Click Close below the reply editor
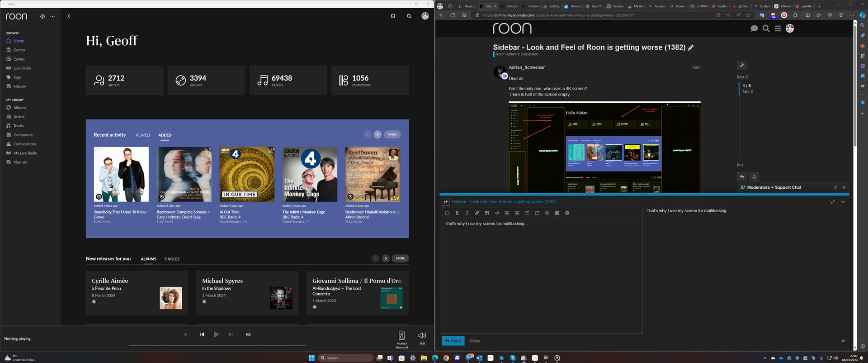This screenshot has width=868, height=363. [x=475, y=341]
